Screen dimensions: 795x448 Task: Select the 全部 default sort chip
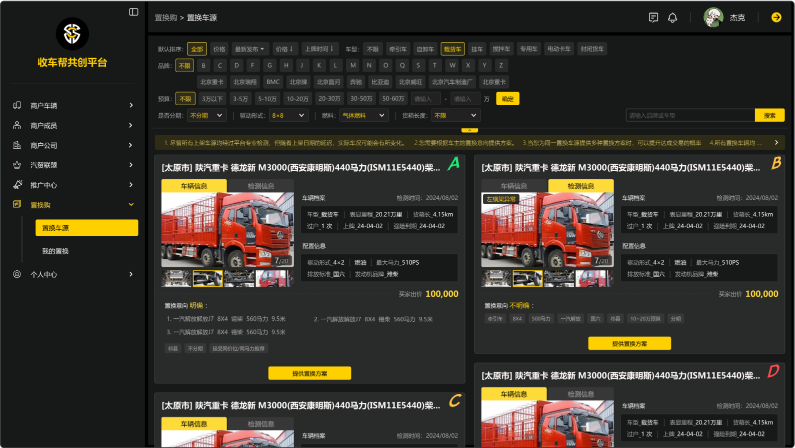coord(197,49)
